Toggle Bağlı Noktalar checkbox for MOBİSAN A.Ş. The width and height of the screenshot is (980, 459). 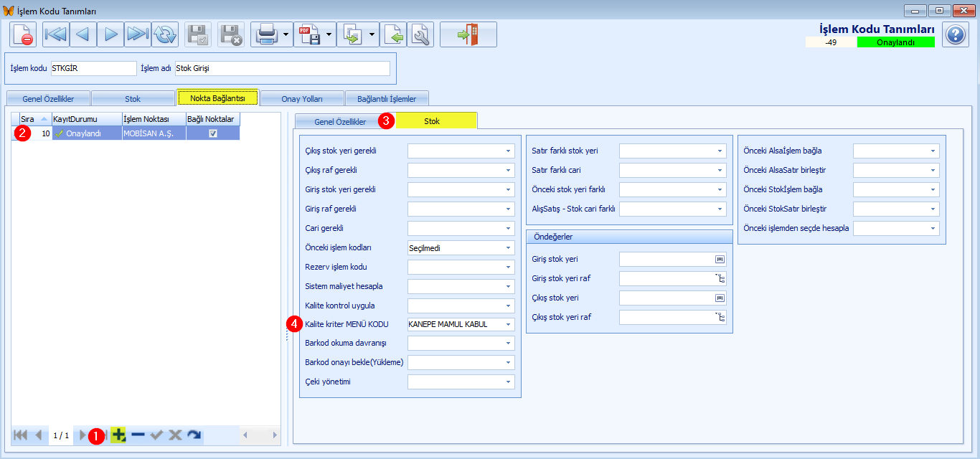(x=213, y=133)
